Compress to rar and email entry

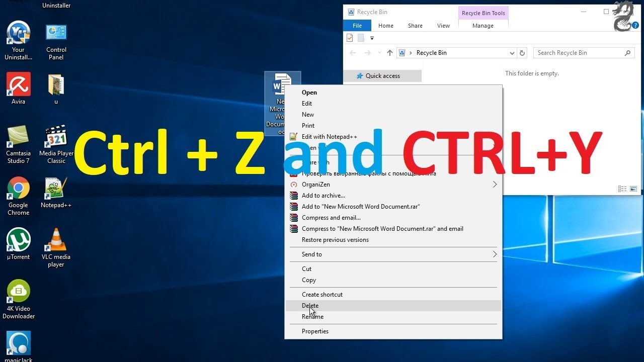tap(393, 229)
